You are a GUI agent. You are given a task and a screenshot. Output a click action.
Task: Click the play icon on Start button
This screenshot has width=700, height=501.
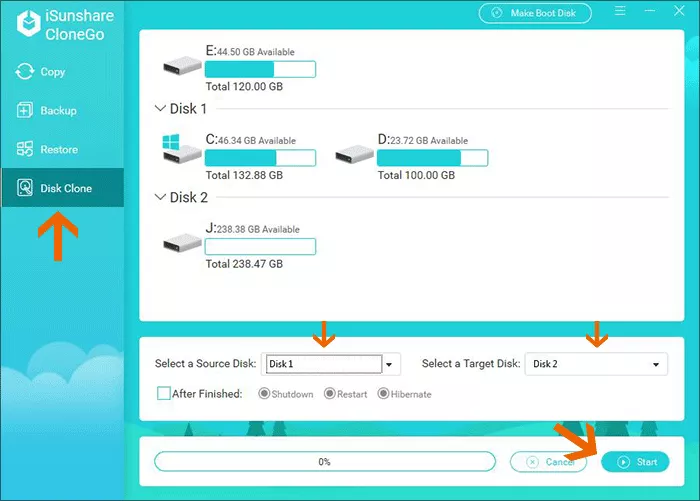tap(624, 462)
